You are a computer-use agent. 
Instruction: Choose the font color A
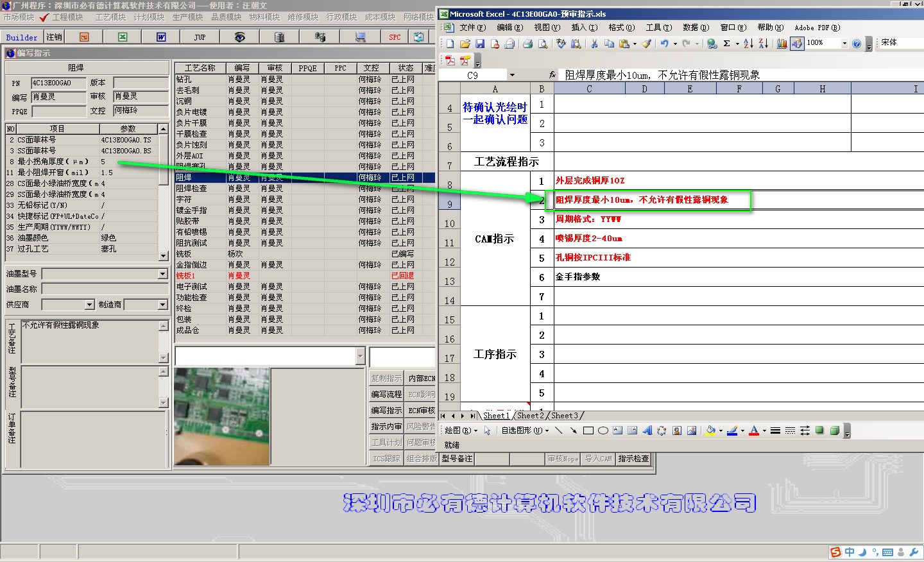(754, 430)
